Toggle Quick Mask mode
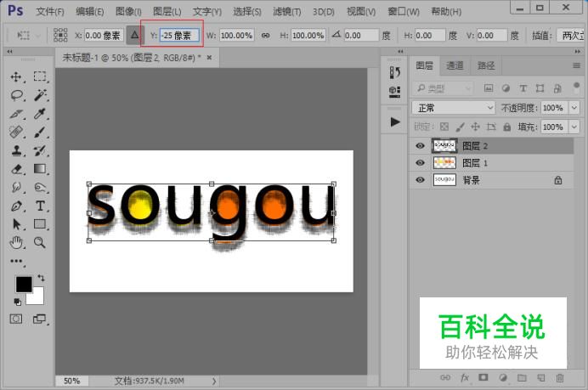 click(x=16, y=319)
